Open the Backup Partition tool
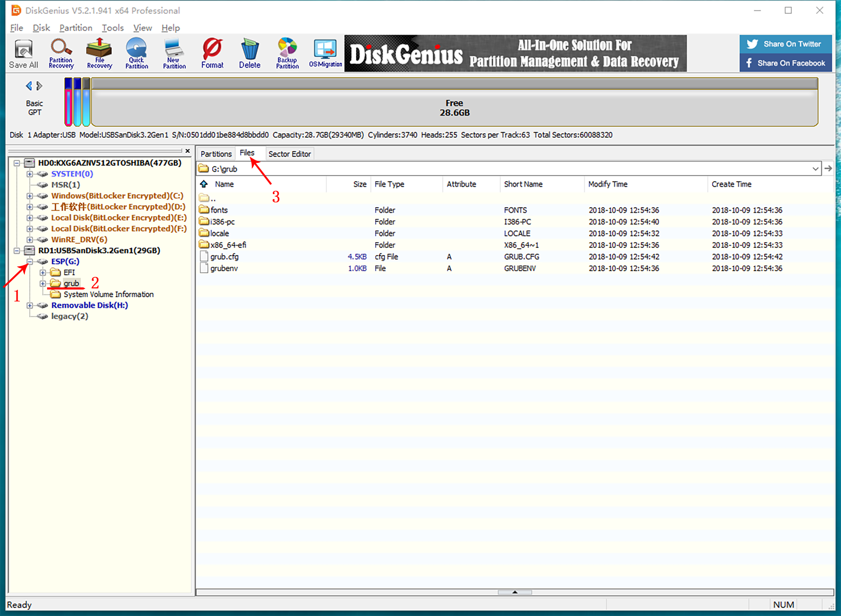Image resolution: width=841 pixels, height=616 pixels. (x=287, y=53)
